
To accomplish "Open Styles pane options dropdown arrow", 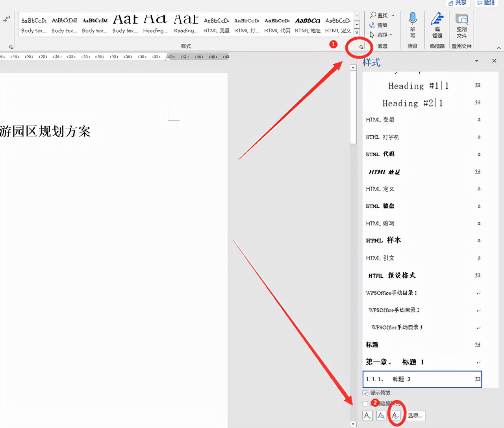I will pyautogui.click(x=477, y=61).
